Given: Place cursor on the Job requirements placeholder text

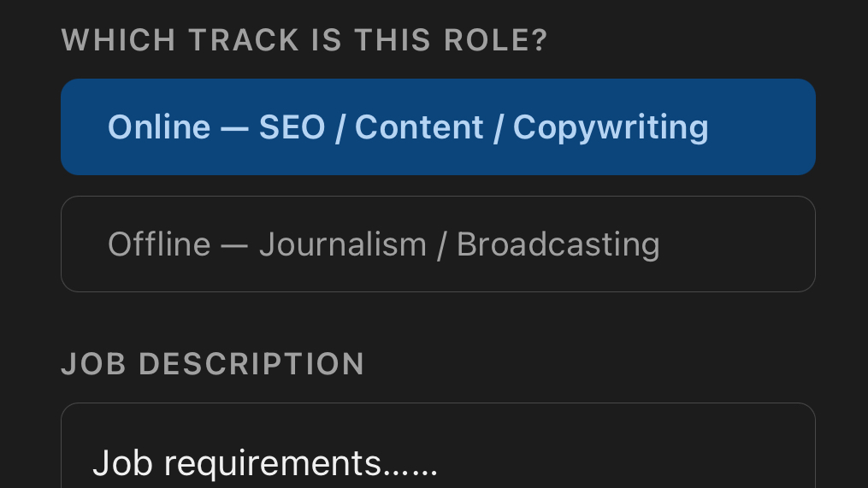Looking at the screenshot, I should pos(265,464).
